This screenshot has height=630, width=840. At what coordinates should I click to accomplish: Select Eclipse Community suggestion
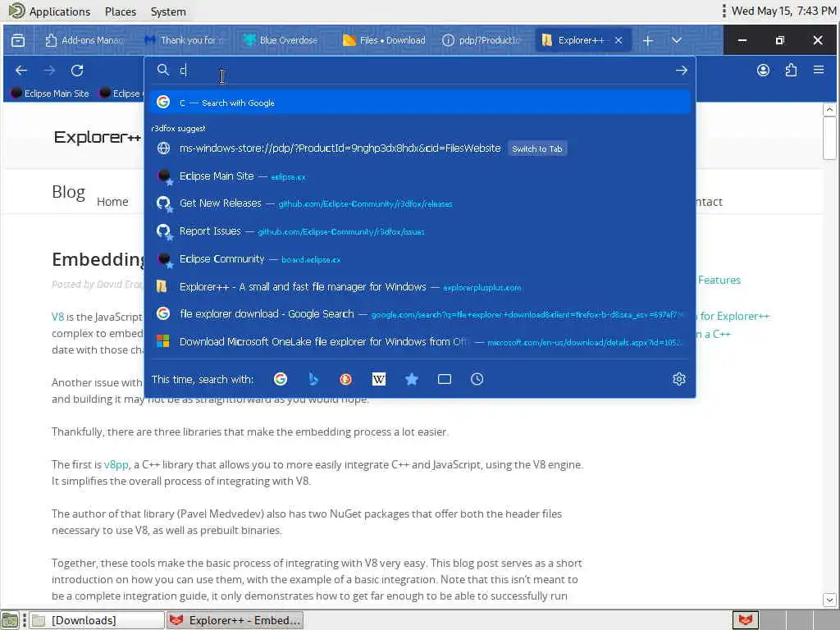(x=421, y=259)
